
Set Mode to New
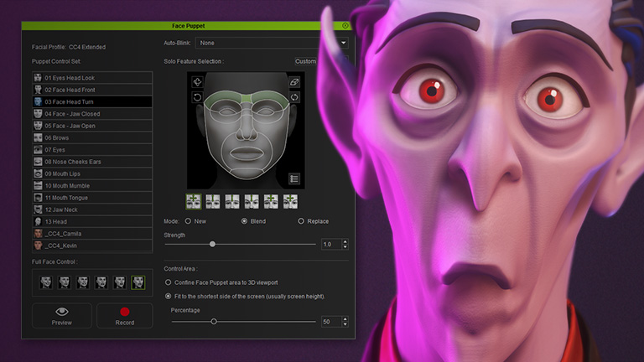(188, 221)
